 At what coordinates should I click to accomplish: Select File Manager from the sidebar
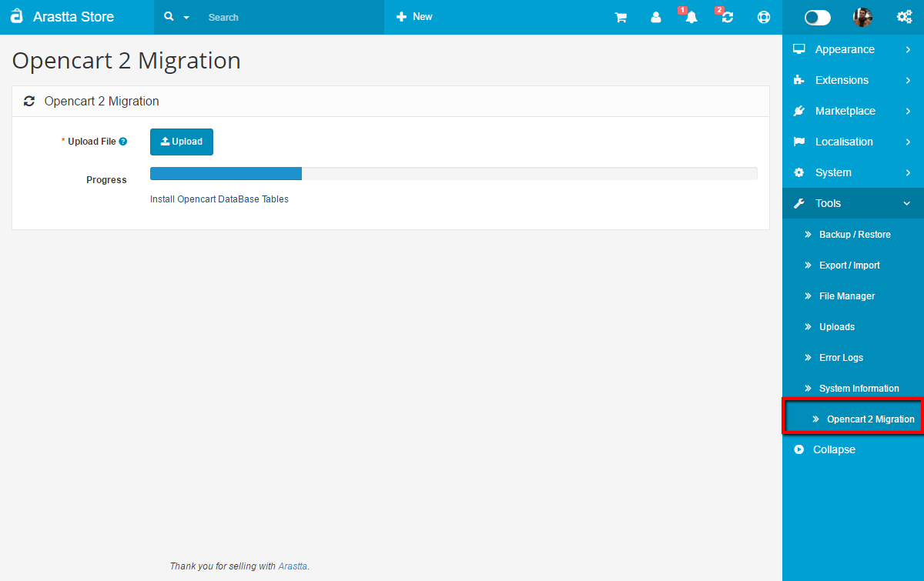[846, 296]
